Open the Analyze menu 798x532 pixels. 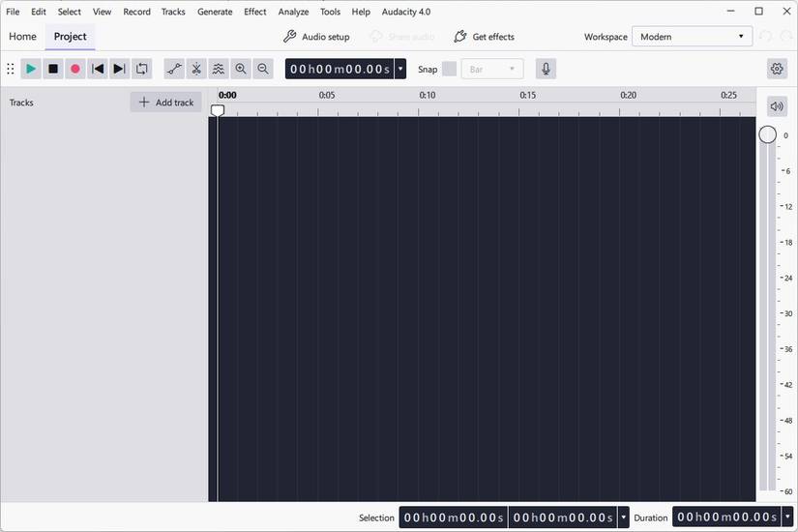(293, 12)
